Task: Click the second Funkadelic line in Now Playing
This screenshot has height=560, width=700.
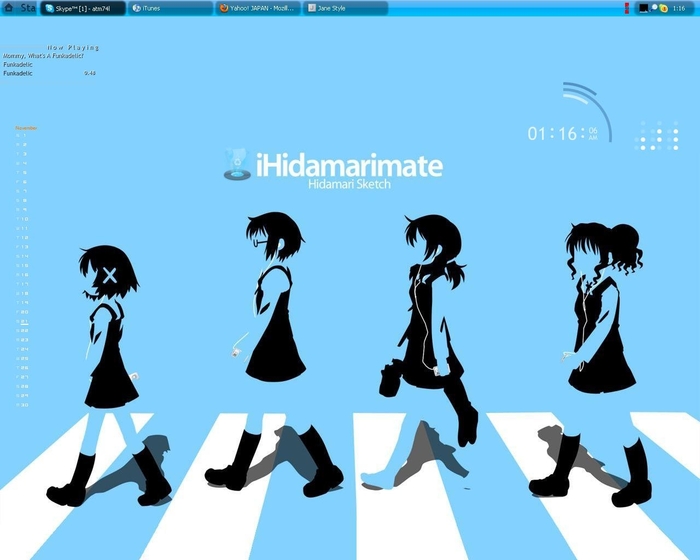Action: (x=18, y=73)
